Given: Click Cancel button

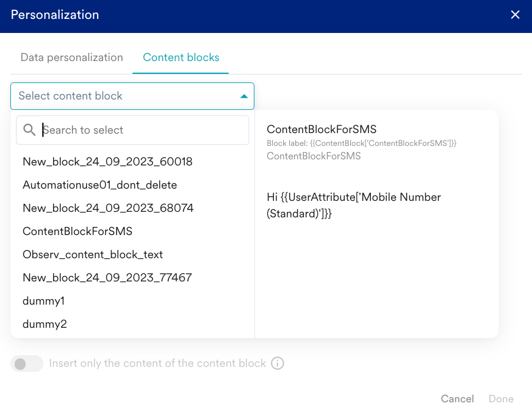Looking at the screenshot, I should 457,399.
